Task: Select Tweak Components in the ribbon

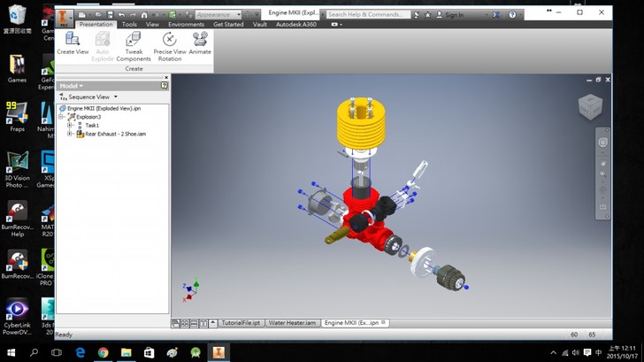Action: [134, 45]
